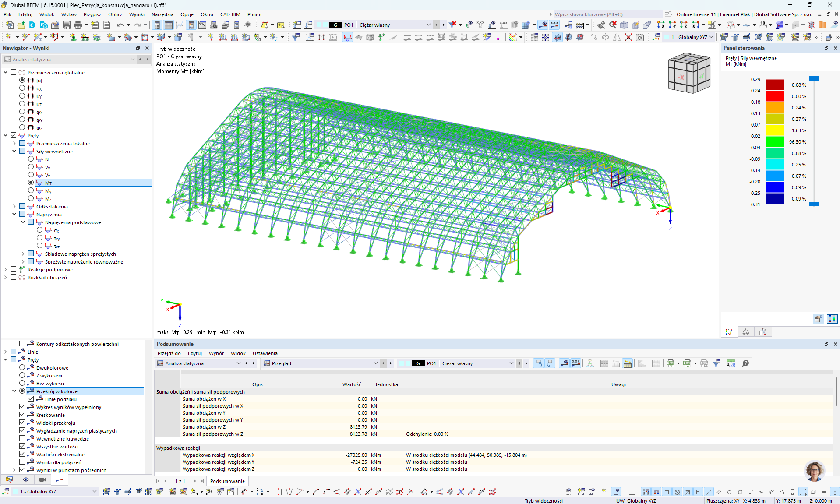Image resolution: width=840 pixels, height=504 pixels.
Task: Click the rightmost icon under the color legend
Action: [x=832, y=319]
